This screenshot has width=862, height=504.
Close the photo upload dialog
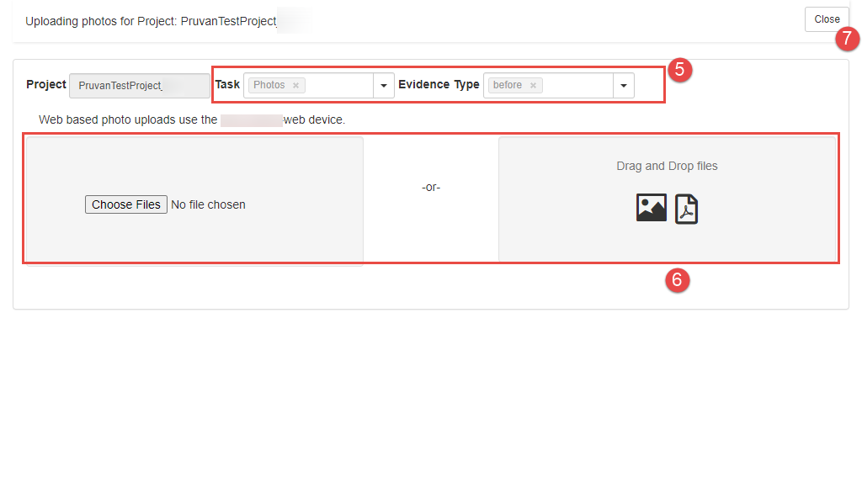click(x=826, y=19)
